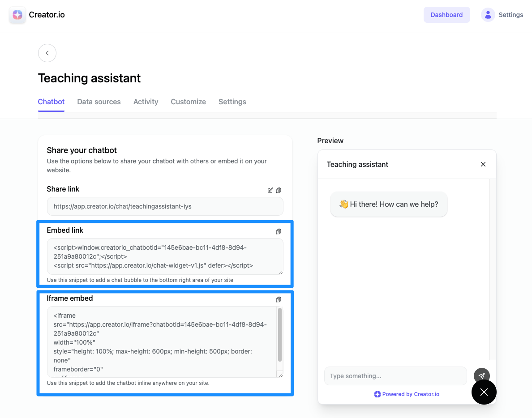
Task: Select the Customize tab
Action: click(188, 102)
